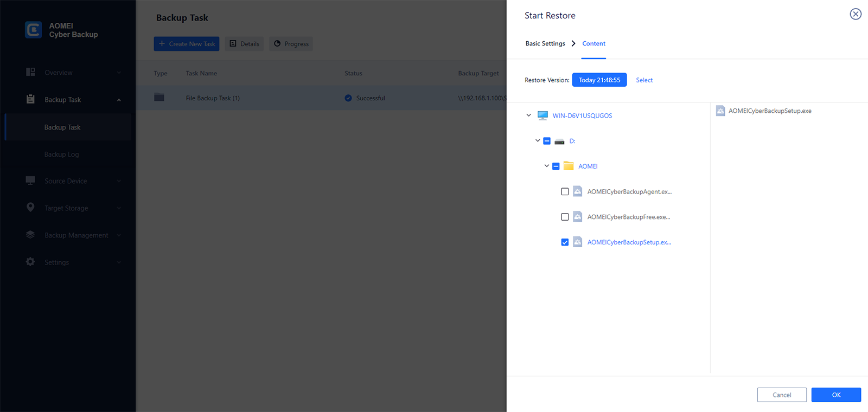Viewport: 868px width, 412px height.
Task: Select the WIN-D6V1USQUGOS tree label
Action: pos(582,115)
